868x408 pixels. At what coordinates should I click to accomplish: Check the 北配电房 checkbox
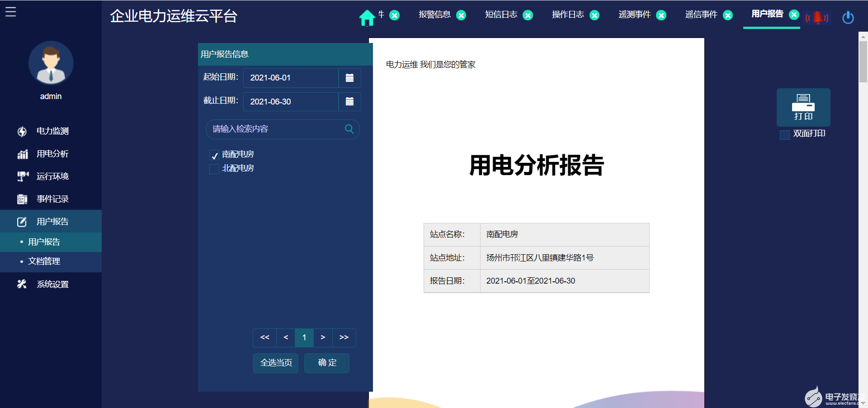(214, 169)
